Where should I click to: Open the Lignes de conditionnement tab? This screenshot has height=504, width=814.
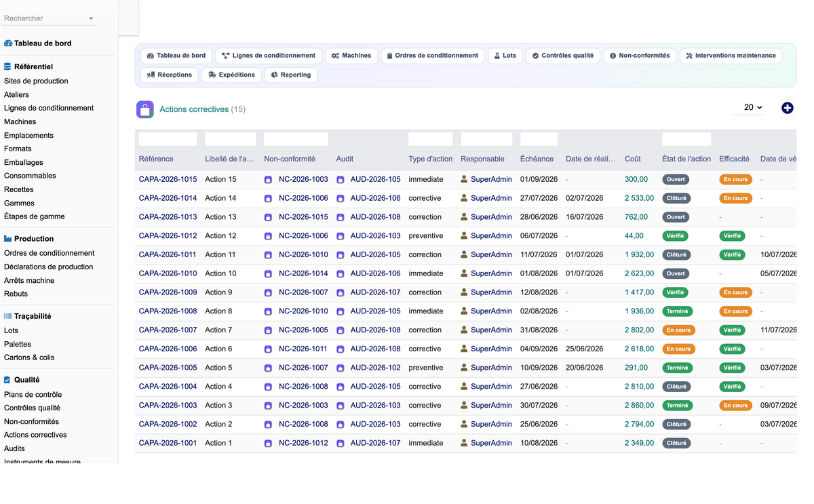coord(269,56)
